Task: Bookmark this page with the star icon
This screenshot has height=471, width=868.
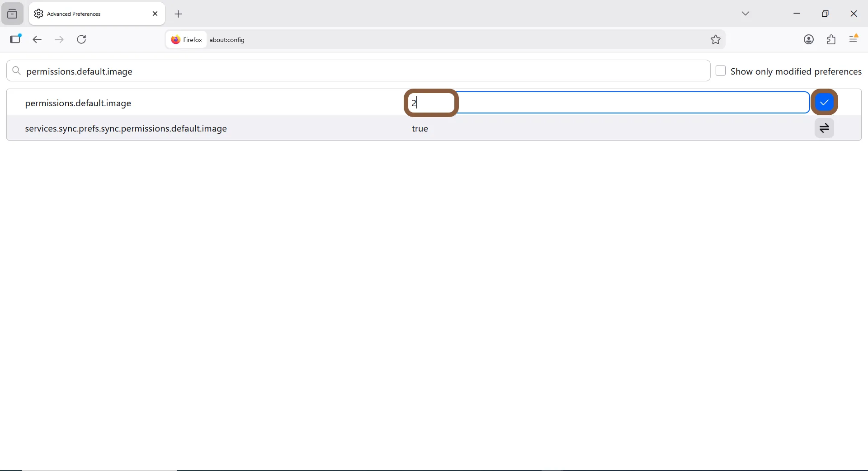Action: (716, 40)
